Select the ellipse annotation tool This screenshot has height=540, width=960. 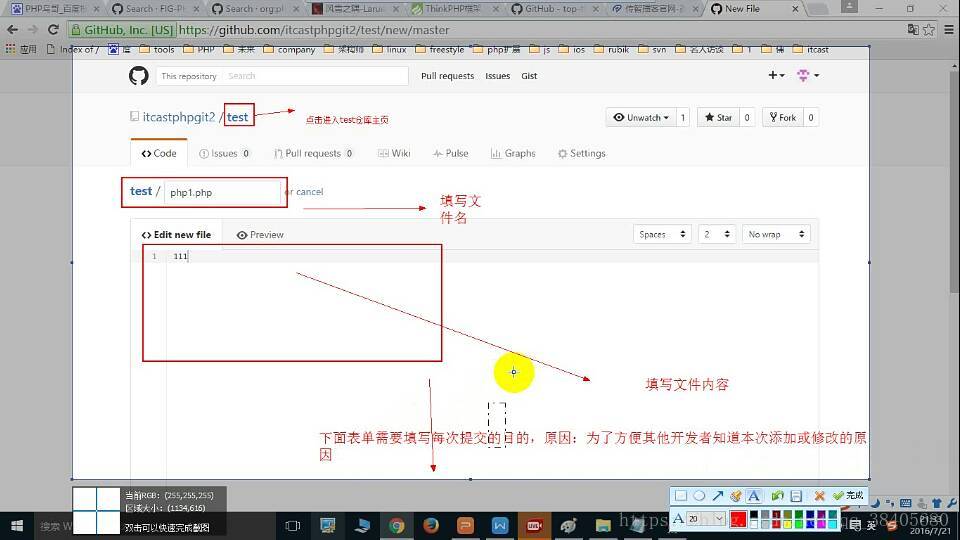click(x=699, y=495)
